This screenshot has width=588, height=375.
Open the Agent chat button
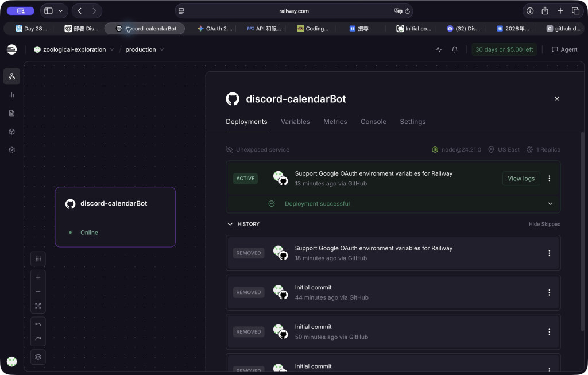pyautogui.click(x=564, y=49)
